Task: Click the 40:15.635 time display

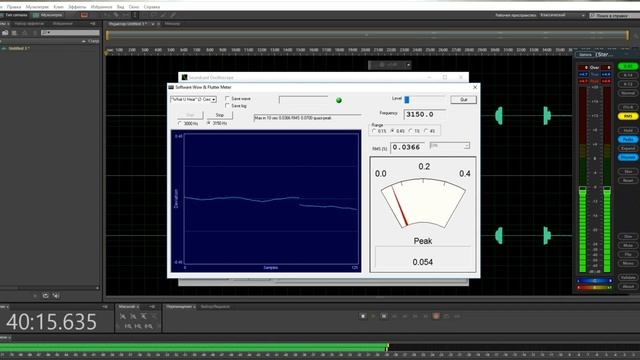Action: 51,322
